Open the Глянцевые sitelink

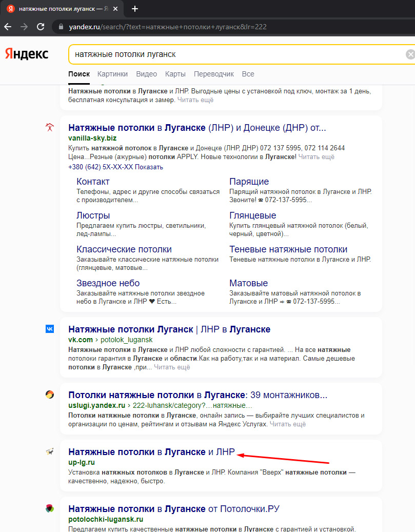(x=253, y=215)
